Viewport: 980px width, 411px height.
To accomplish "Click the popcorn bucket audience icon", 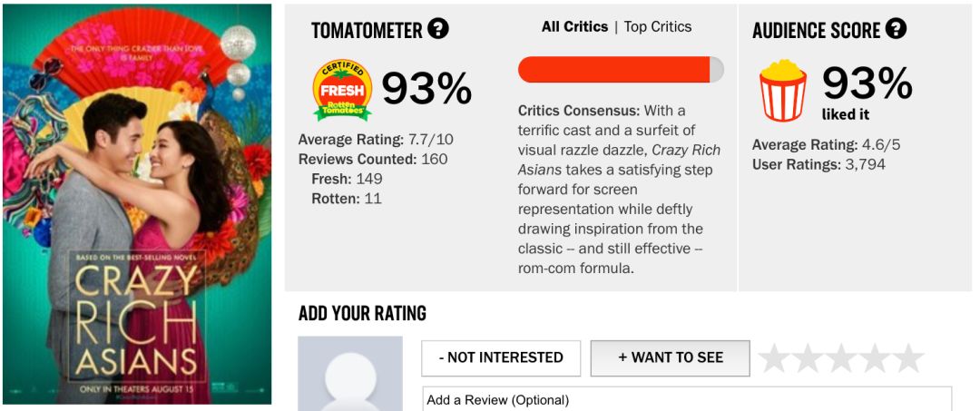I will point(782,90).
